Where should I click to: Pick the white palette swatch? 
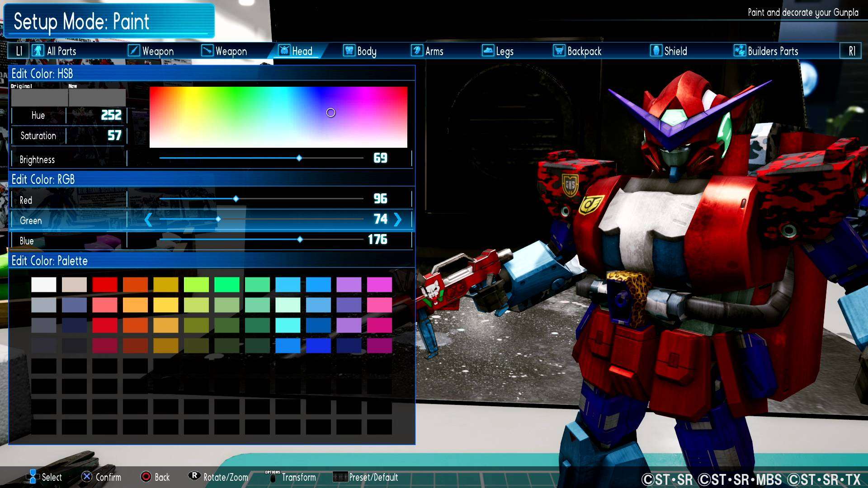point(44,285)
